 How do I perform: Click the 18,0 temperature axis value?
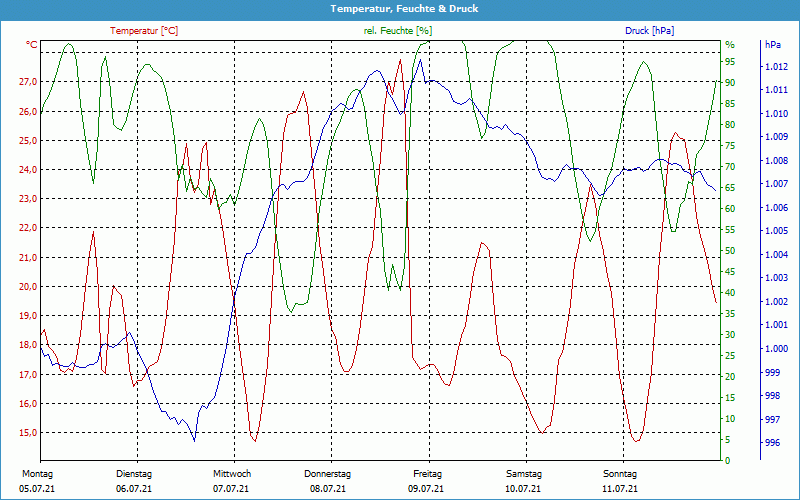(28, 344)
